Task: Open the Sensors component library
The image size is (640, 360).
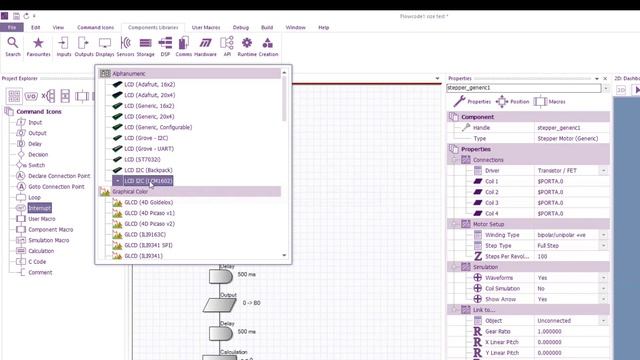Action: coord(125,47)
